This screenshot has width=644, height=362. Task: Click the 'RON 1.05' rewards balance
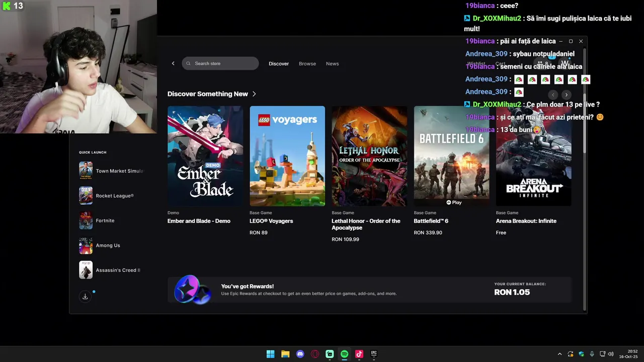pyautogui.click(x=512, y=292)
